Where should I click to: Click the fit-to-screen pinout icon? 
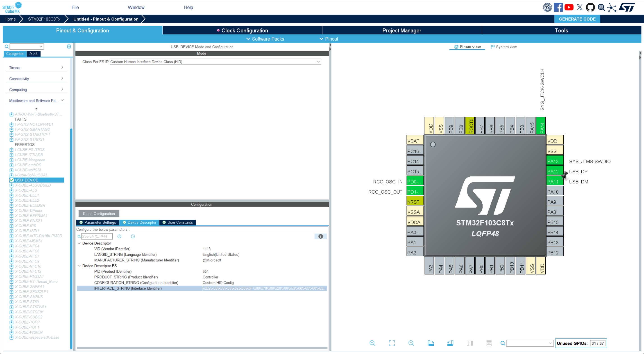click(392, 343)
